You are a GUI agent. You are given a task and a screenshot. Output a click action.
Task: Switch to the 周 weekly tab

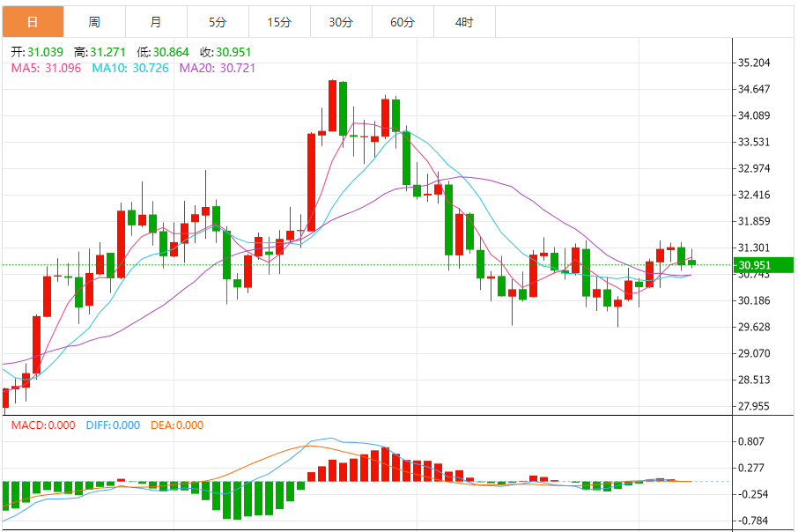coord(94,22)
